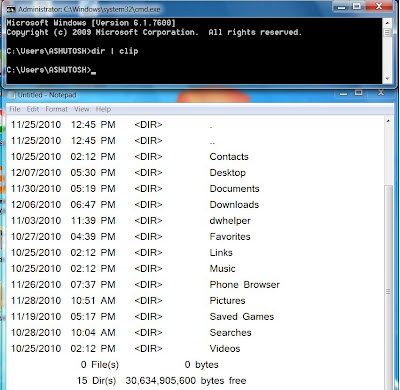The width and height of the screenshot is (400, 390).
Task: Click the 'Administrator: C:\Windows\system32\cmd.exe' title
Action: (89, 9)
